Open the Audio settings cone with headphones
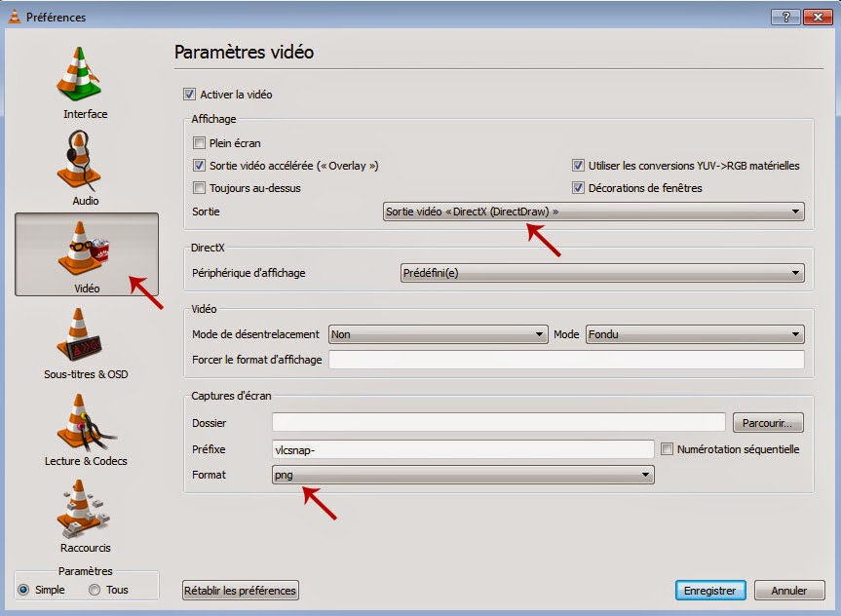 click(x=79, y=161)
